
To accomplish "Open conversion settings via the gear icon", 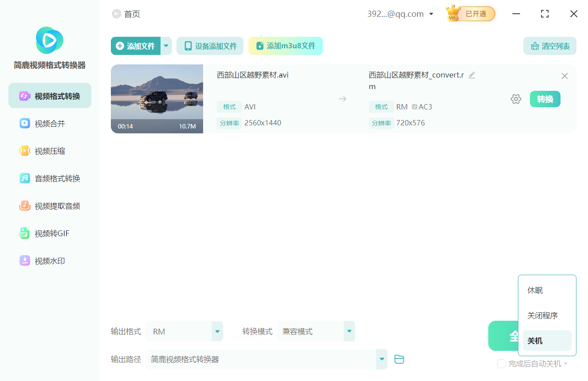I will point(516,99).
